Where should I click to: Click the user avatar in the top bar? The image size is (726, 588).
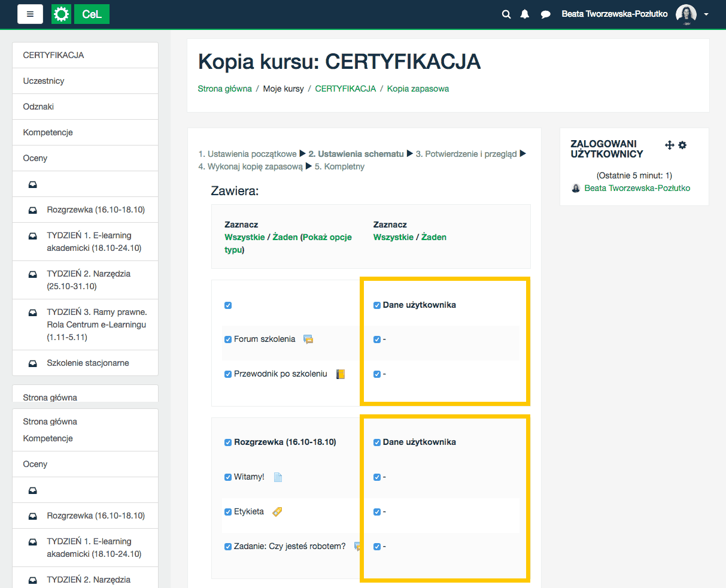(686, 14)
